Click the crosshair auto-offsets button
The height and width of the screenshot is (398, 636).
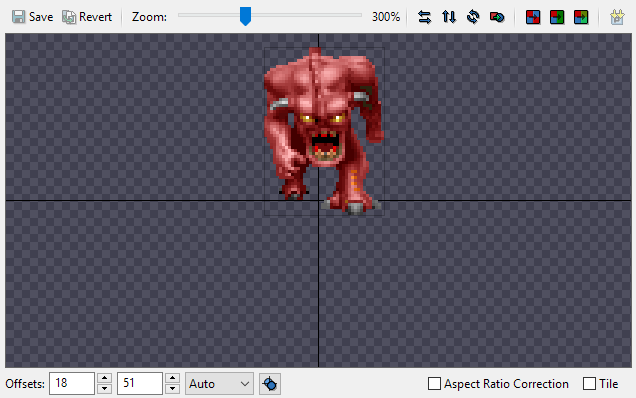pos(270,383)
